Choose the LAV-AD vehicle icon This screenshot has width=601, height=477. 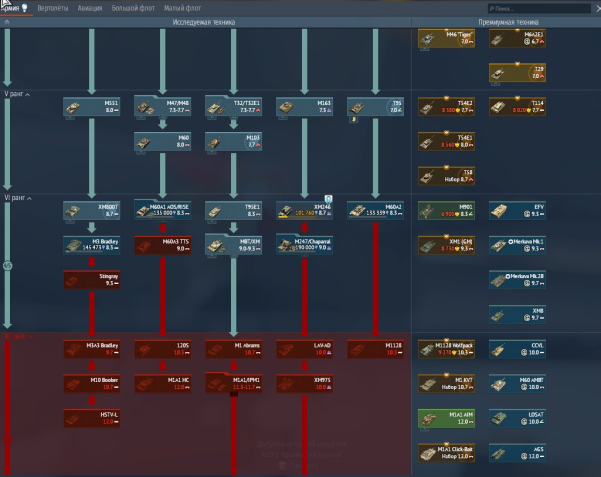pyautogui.click(x=304, y=348)
